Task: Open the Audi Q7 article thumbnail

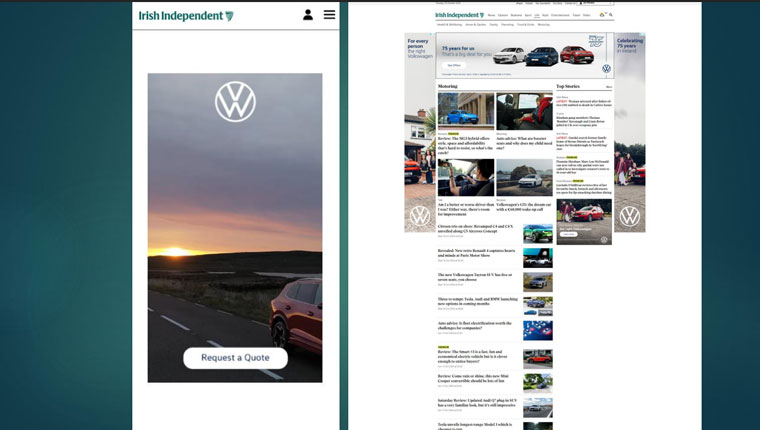Action: [538, 408]
